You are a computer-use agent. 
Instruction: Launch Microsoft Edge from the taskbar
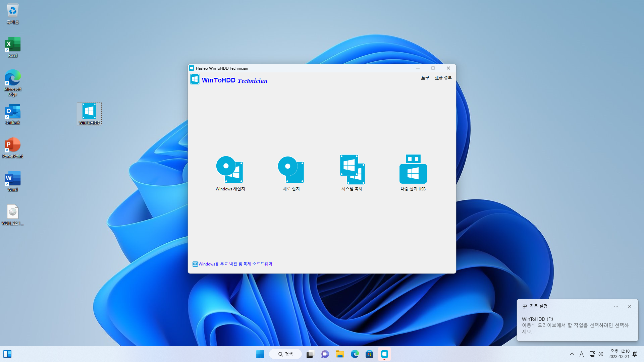pos(355,354)
